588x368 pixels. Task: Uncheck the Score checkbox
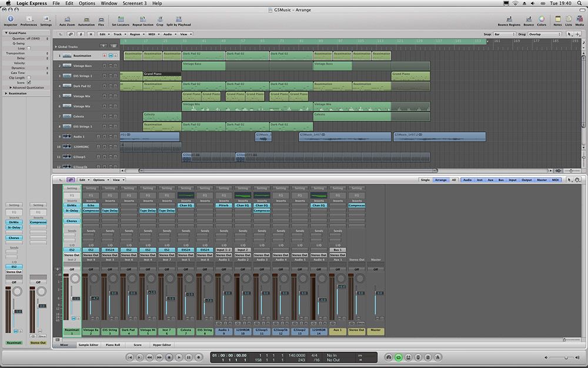(29, 82)
